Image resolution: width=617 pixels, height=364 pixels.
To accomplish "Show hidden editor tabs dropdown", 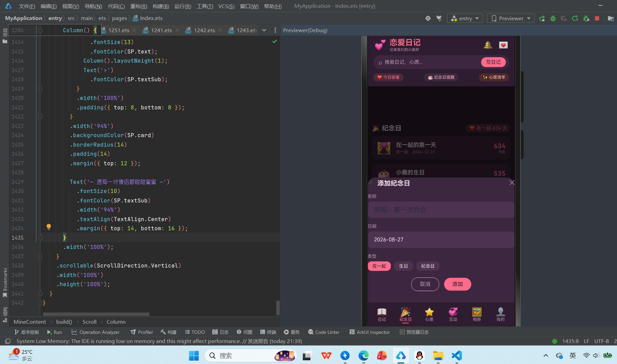I will click(264, 30).
